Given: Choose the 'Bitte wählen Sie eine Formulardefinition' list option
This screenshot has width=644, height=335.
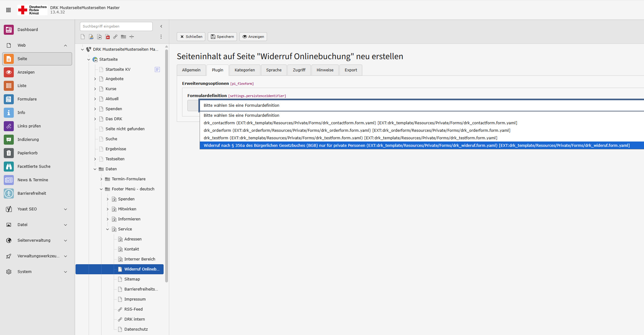Looking at the screenshot, I should (x=421, y=116).
